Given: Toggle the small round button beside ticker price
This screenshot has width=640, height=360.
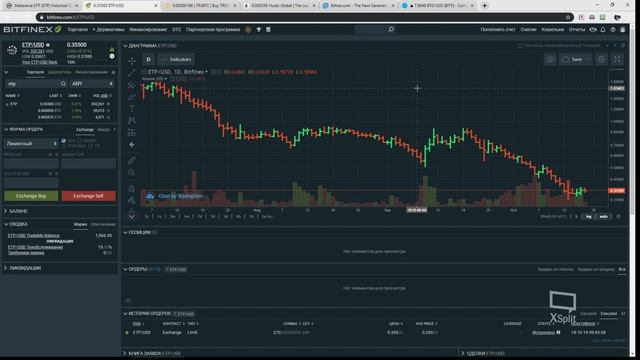Looking at the screenshot, I should [x=112, y=56].
